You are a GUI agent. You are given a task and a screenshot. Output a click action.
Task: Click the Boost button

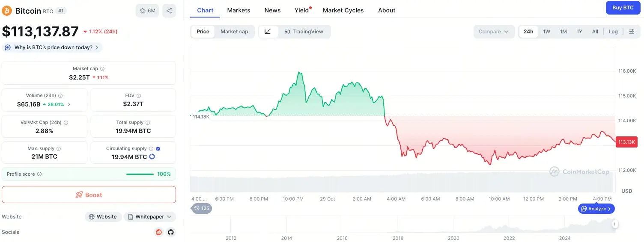pos(89,195)
